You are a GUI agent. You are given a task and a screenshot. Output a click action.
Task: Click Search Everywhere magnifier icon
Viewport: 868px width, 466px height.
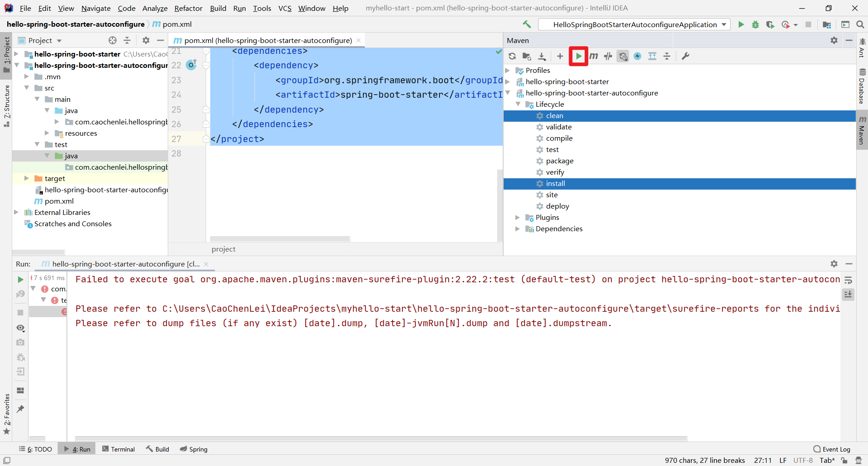coord(860,24)
